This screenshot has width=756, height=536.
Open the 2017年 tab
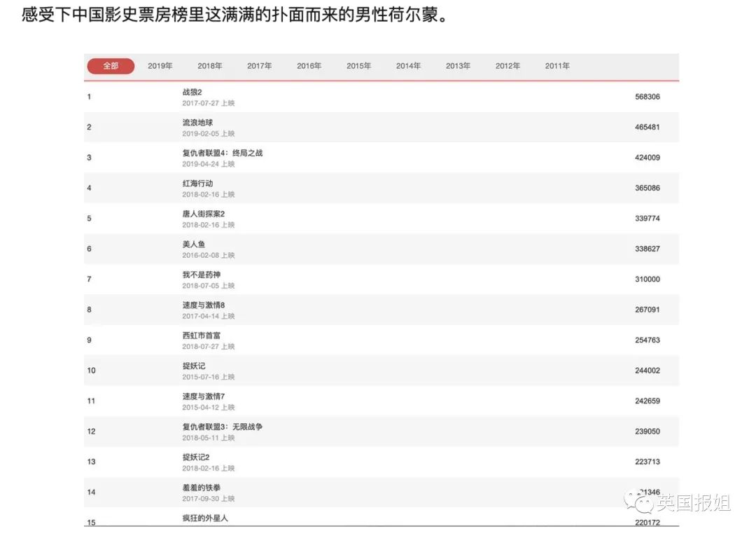(x=260, y=66)
